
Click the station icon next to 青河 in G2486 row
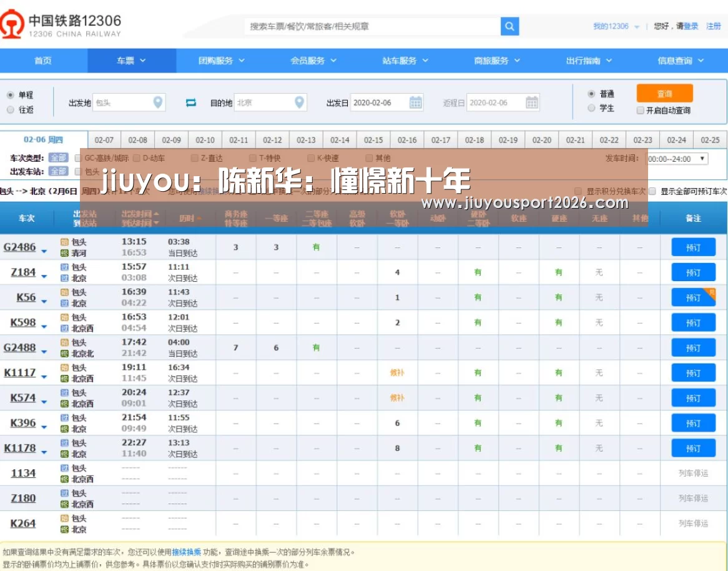pyautogui.click(x=64, y=253)
